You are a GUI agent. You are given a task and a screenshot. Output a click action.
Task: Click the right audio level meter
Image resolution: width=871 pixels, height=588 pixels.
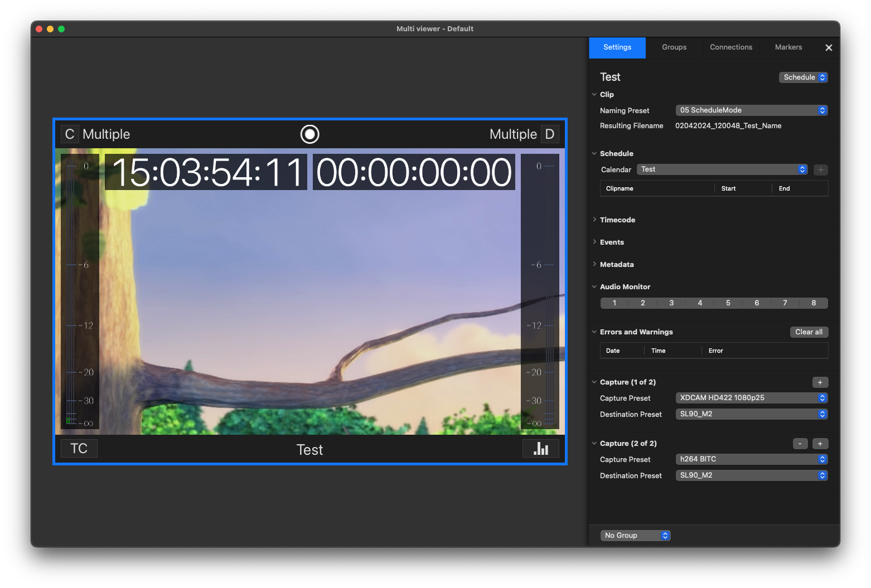(540, 291)
